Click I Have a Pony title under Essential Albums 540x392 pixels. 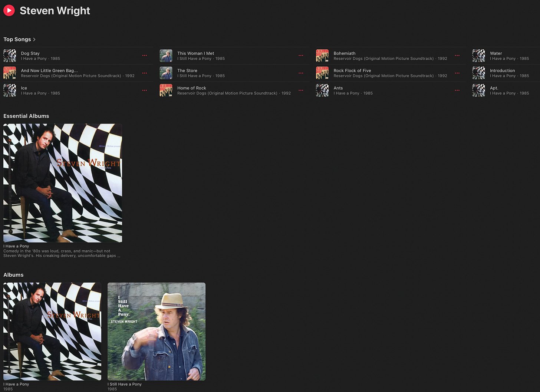click(16, 246)
